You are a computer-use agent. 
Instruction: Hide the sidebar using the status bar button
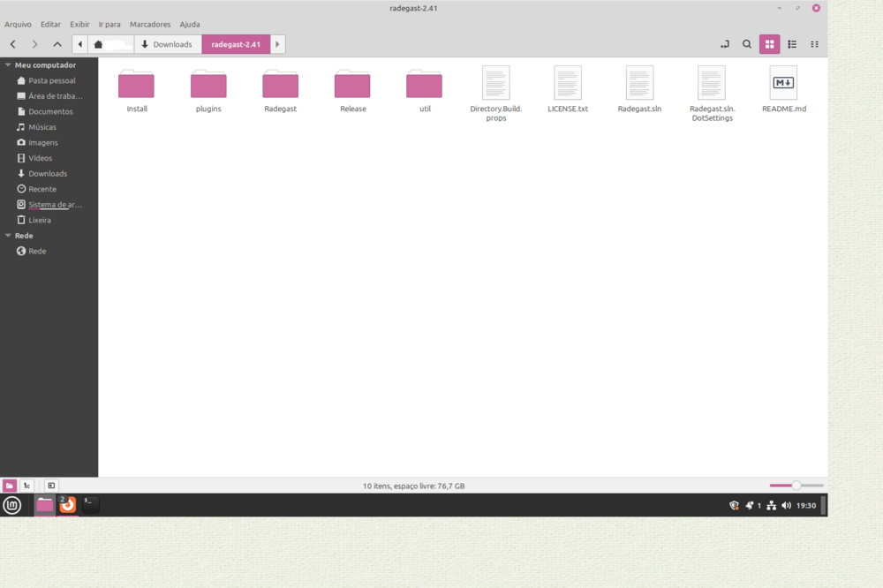coord(51,486)
